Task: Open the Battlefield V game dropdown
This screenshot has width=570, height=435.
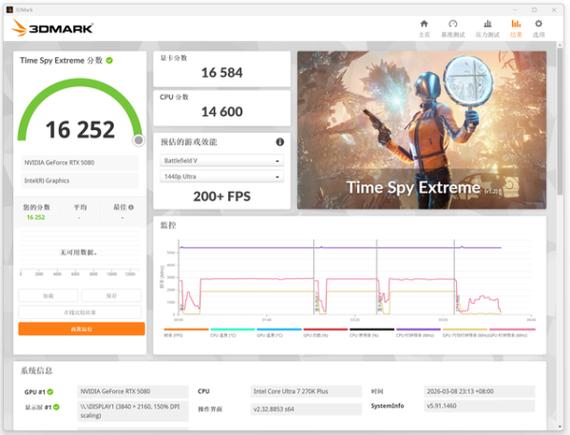Action: click(x=222, y=161)
